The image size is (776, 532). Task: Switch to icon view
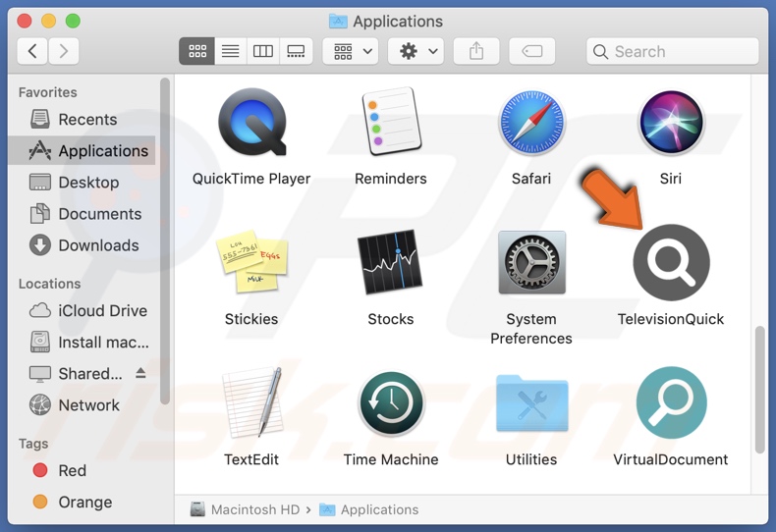(x=197, y=51)
